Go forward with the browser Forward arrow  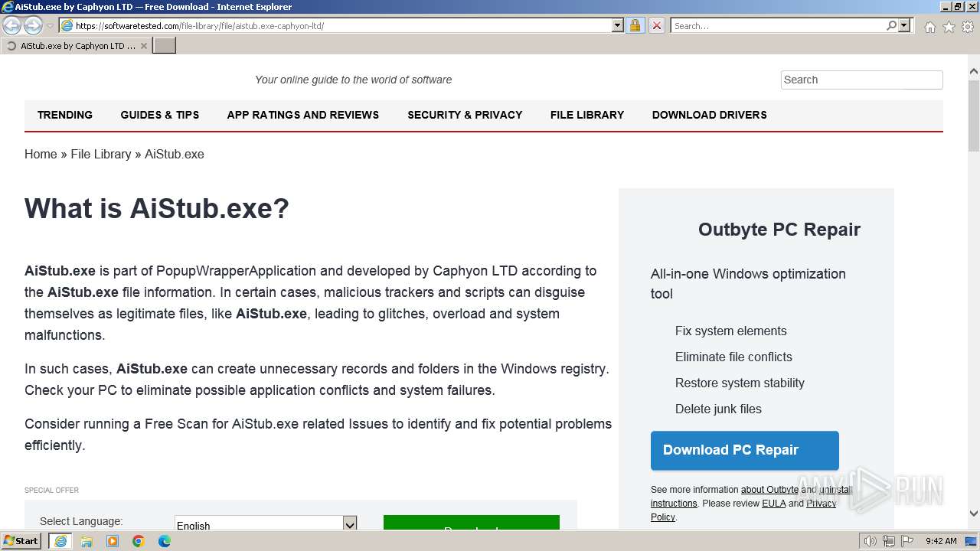click(33, 25)
